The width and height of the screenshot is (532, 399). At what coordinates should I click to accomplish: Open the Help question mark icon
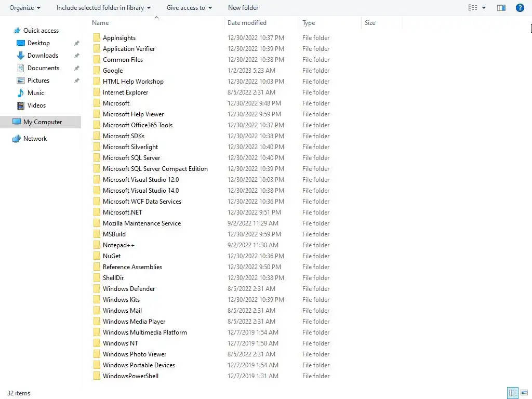pyautogui.click(x=520, y=7)
